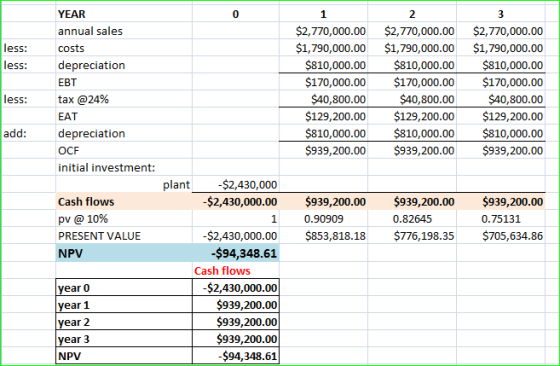Select the year 0 value in the PRESENT VALUE row
This screenshot has width=560, height=366.
(x=235, y=236)
